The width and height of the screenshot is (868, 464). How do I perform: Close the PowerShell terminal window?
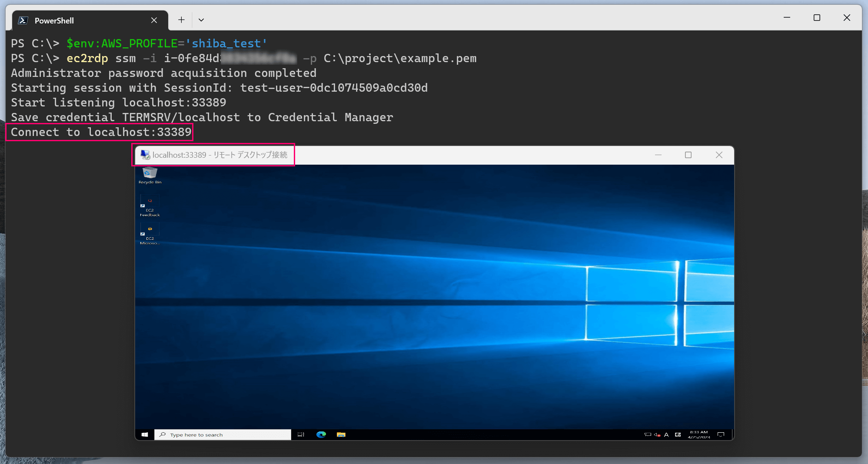coord(847,18)
